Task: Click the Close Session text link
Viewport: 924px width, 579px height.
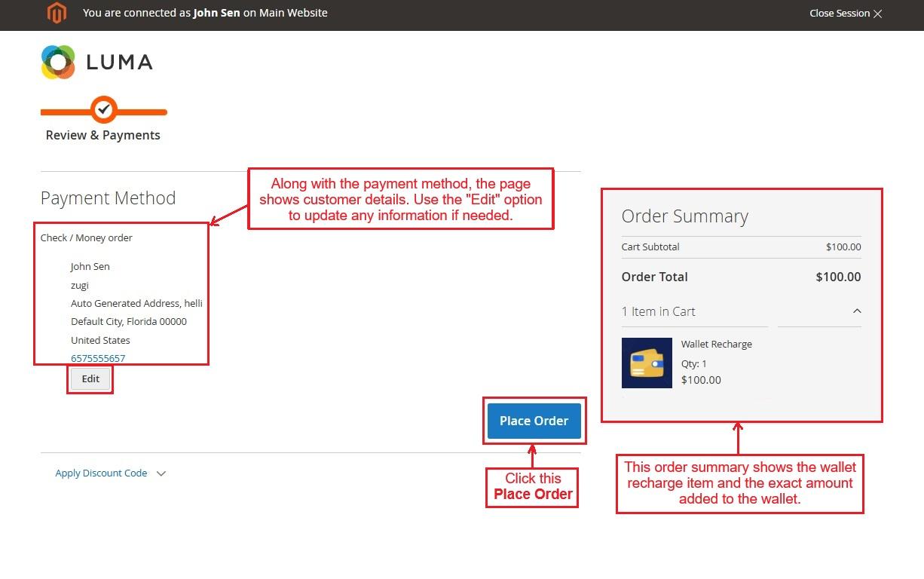Action: coord(839,14)
